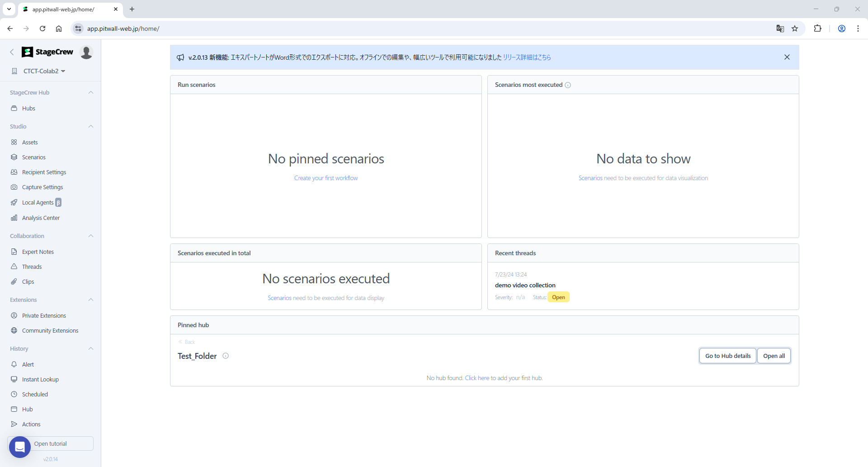The width and height of the screenshot is (868, 467).
Task: Collapse the History section
Action: pos(91,348)
